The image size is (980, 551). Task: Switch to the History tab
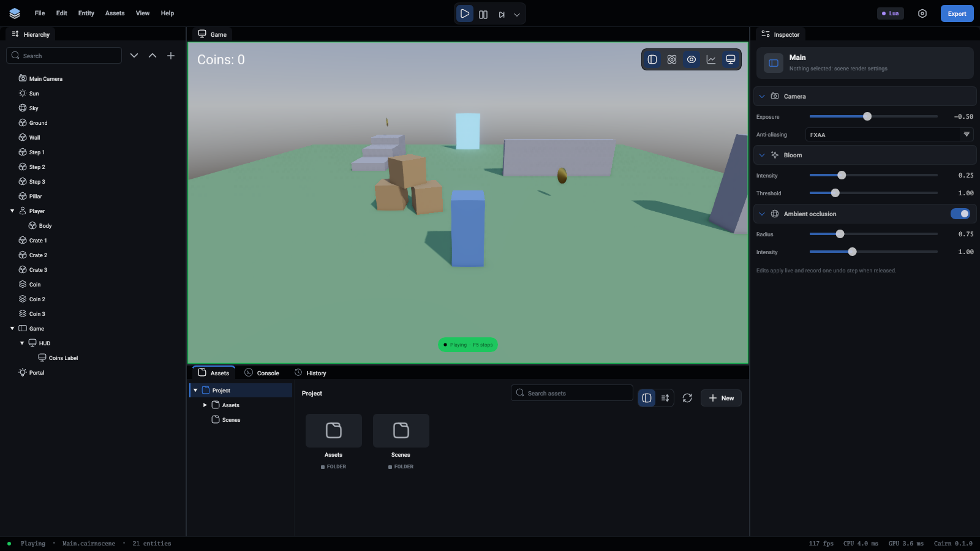click(311, 373)
